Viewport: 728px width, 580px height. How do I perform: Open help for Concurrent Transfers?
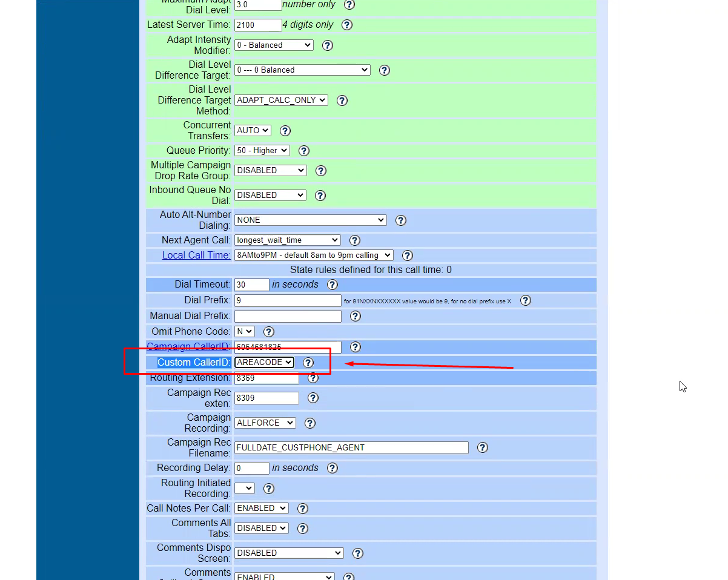285,131
